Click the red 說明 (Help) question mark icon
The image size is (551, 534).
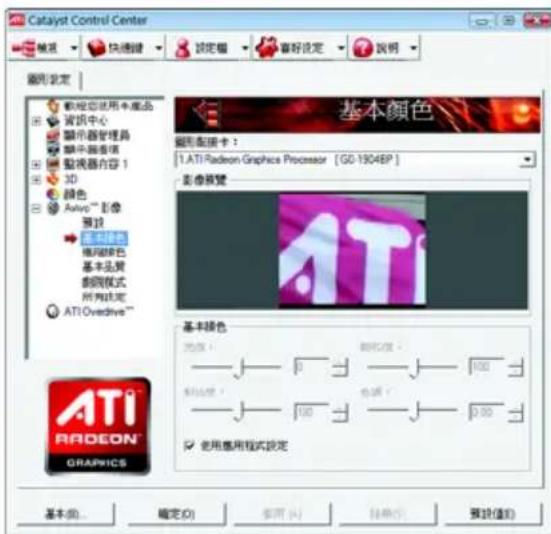tap(362, 48)
